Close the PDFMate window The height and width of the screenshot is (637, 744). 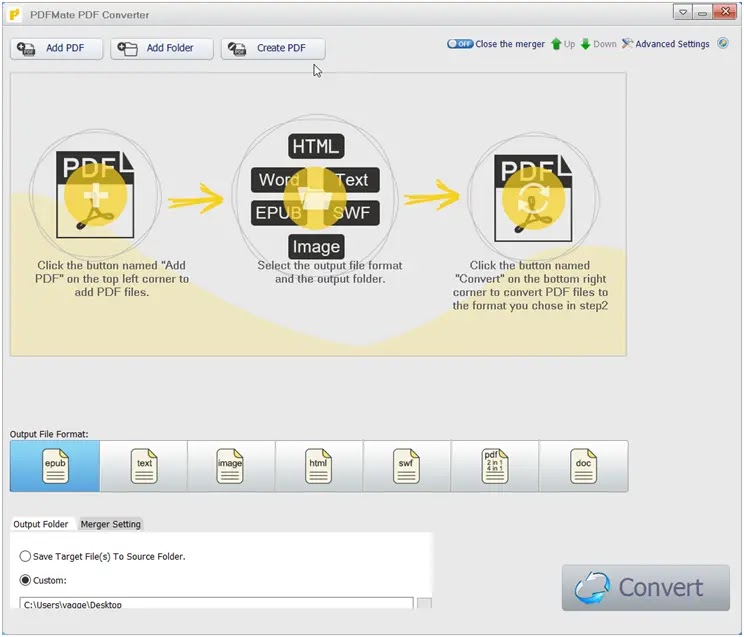(x=725, y=12)
